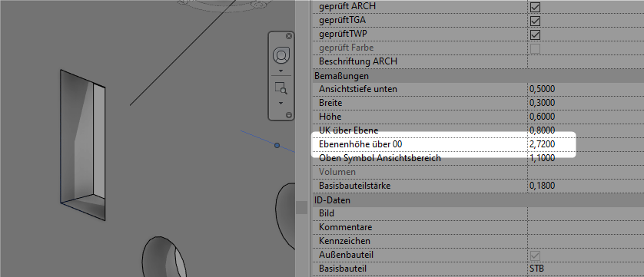
Task: Select the Basisbauteil parameter label
Action: tap(343, 269)
